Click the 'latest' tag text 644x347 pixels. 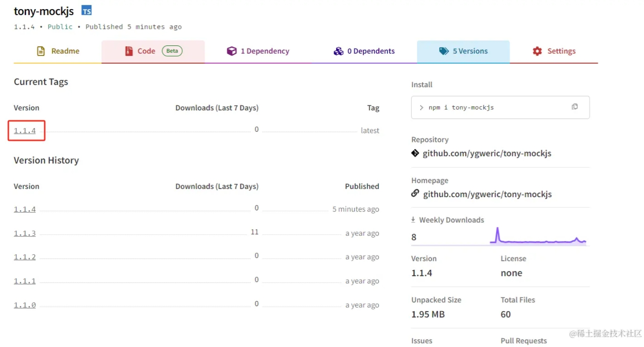point(370,131)
